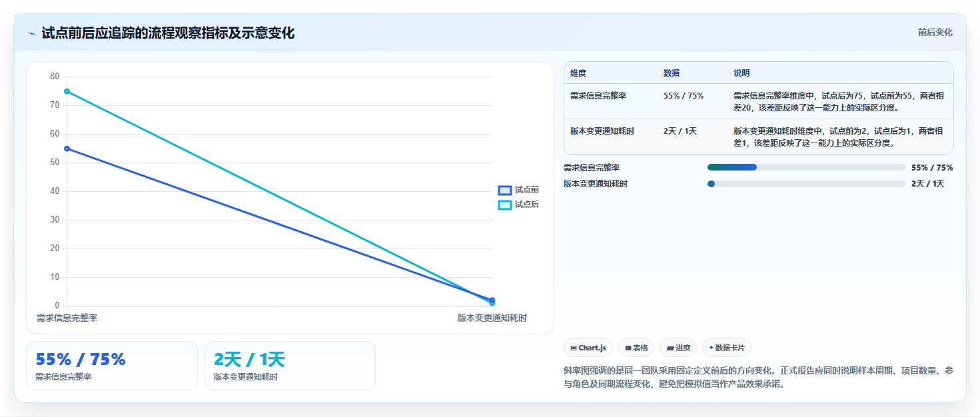The image size is (980, 417).
Task: Select the 表格 tag chip
Action: click(636, 348)
